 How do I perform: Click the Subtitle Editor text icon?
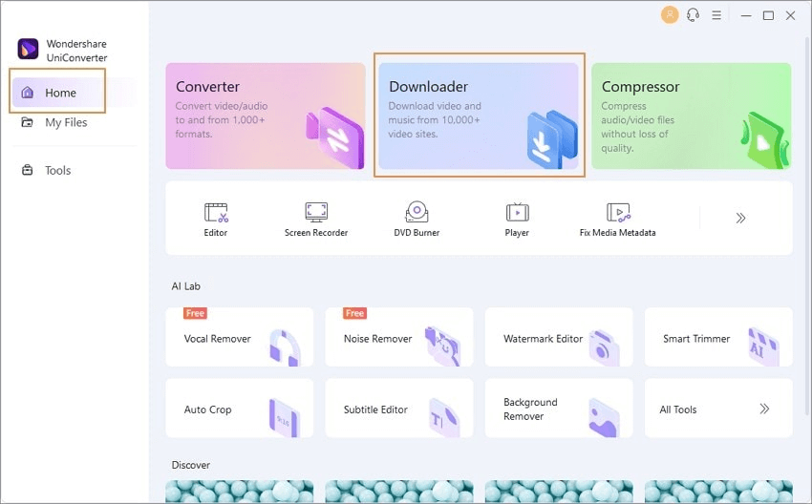pos(444,417)
